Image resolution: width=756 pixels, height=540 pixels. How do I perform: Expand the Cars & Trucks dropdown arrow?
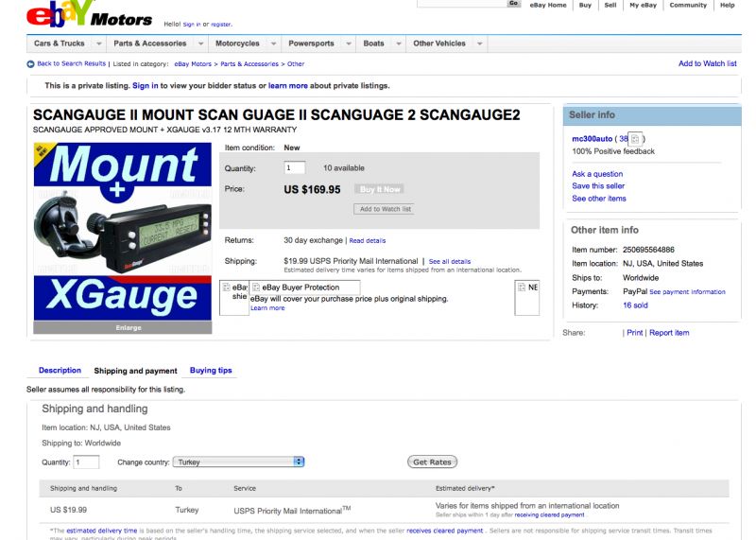(x=98, y=44)
